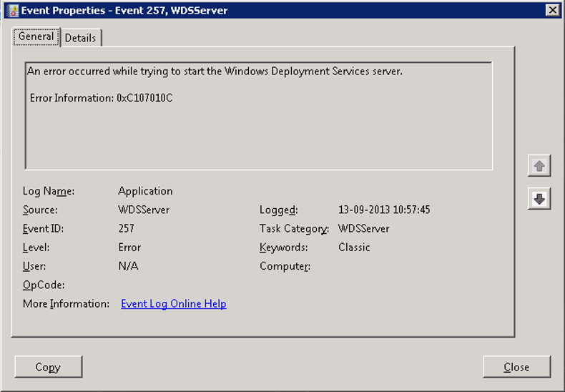Click the error code 0xC107010C text

pyautogui.click(x=144, y=97)
